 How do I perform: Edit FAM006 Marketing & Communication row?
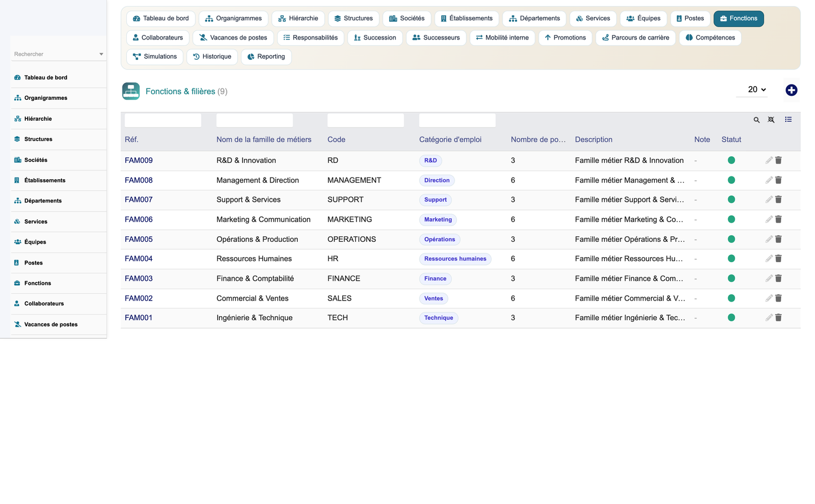point(769,219)
